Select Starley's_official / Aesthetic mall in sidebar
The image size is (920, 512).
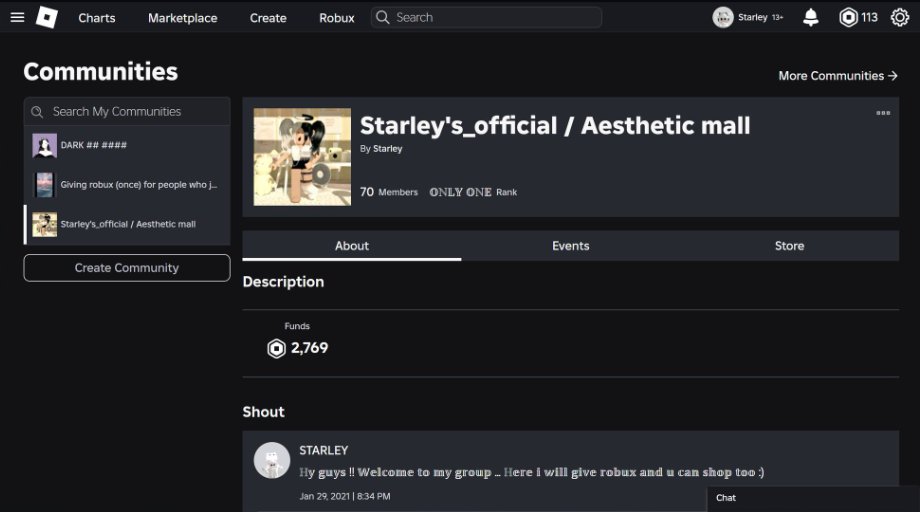[127, 224]
